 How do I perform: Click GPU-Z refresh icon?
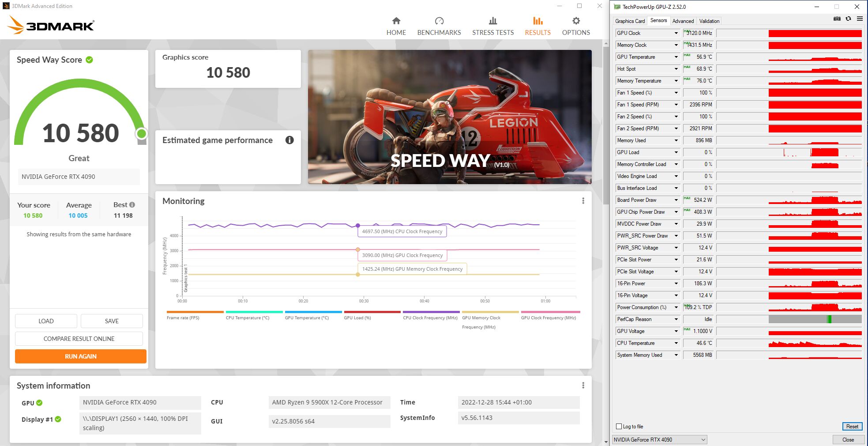pyautogui.click(x=848, y=19)
